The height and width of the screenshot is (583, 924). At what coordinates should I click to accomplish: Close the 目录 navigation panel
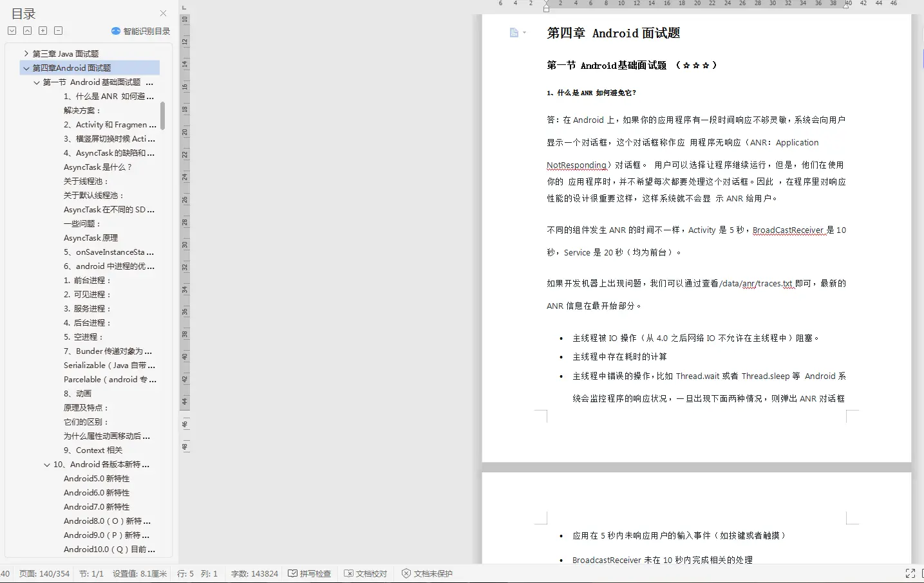(163, 13)
